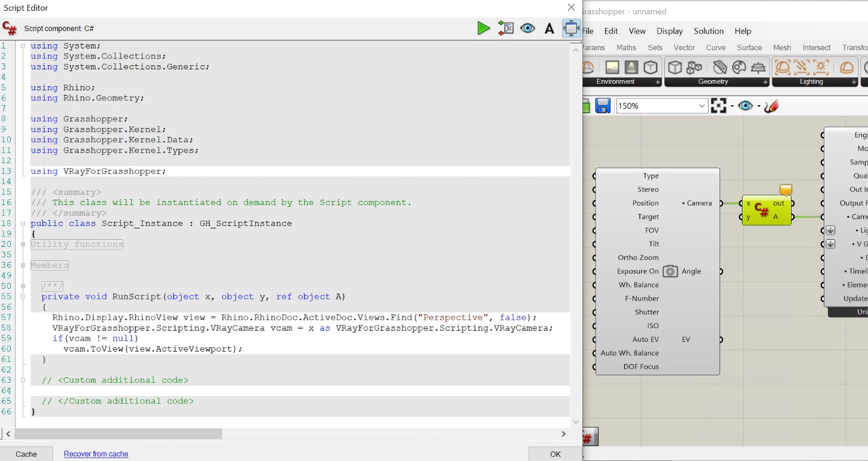Screen dimensions: 868x461
Task: Collapse the using statements at line 1
Action: (23, 46)
